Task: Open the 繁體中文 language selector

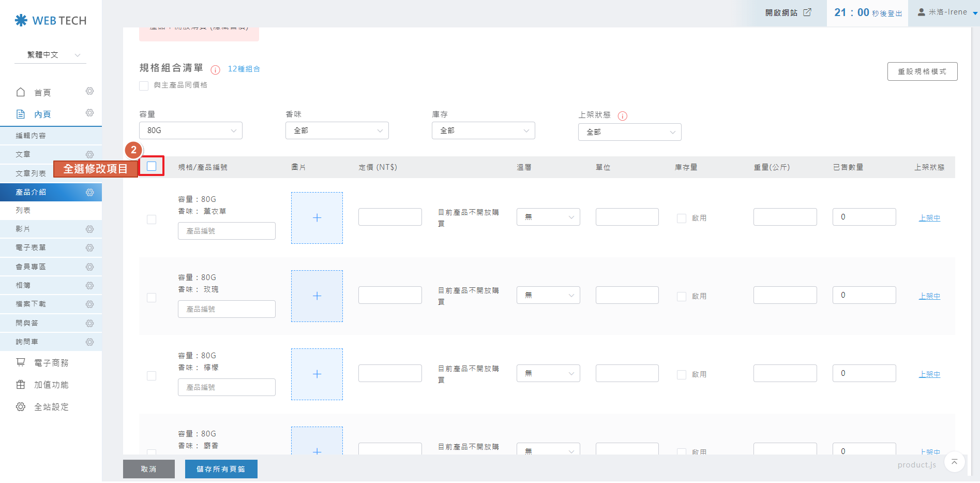Action: point(51,55)
